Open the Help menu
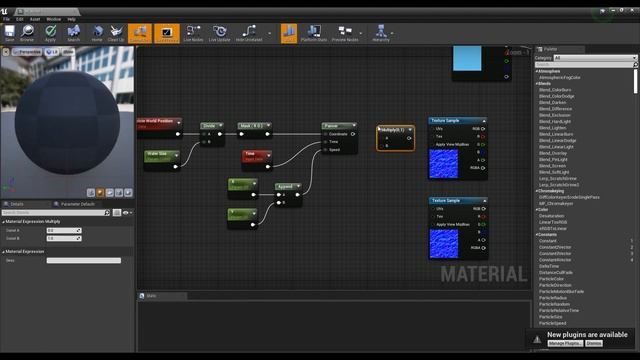This screenshot has height=360, width=640. [x=71, y=19]
